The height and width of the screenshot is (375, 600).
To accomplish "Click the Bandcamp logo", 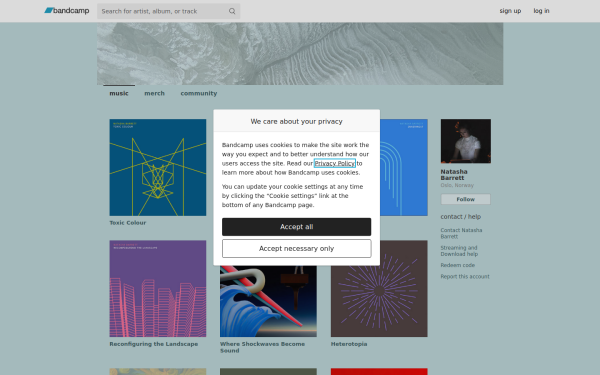I will (x=67, y=11).
